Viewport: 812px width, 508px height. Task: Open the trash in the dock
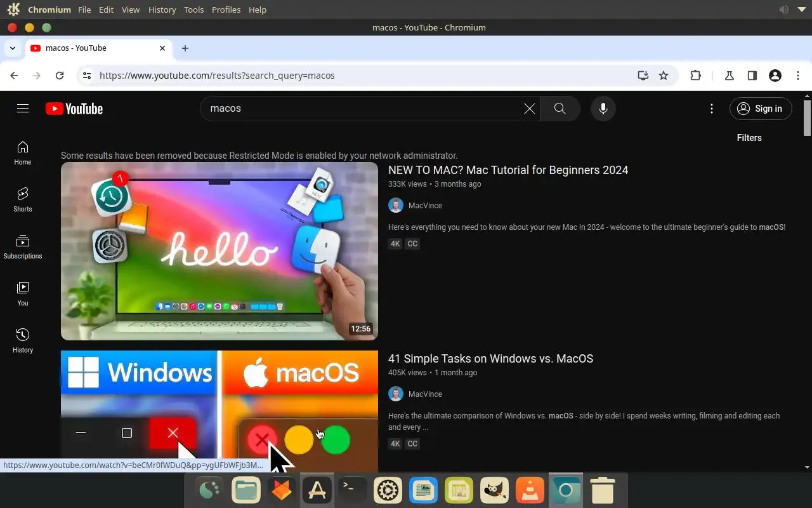tap(602, 490)
